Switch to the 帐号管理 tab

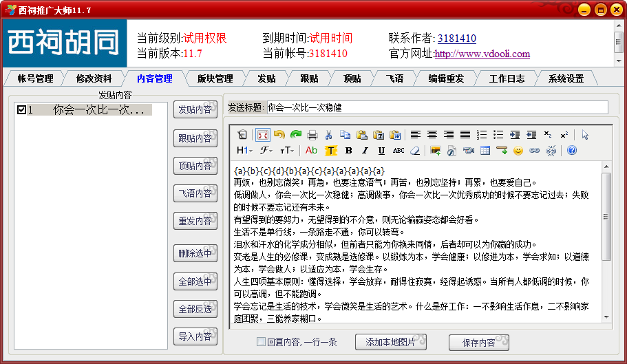tap(35, 78)
